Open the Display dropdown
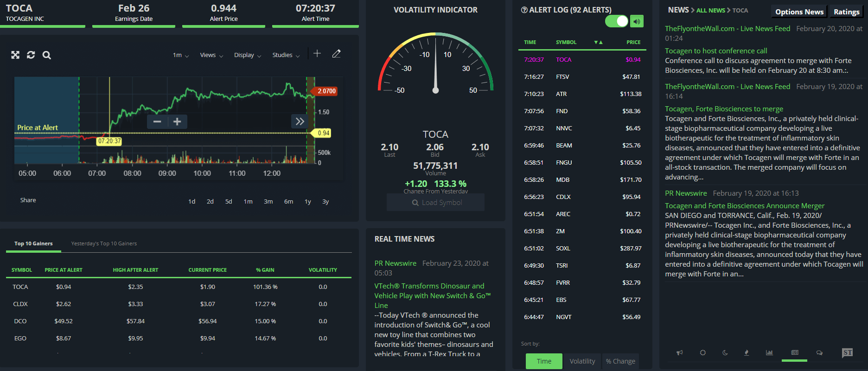The width and height of the screenshot is (868, 371). [x=248, y=55]
